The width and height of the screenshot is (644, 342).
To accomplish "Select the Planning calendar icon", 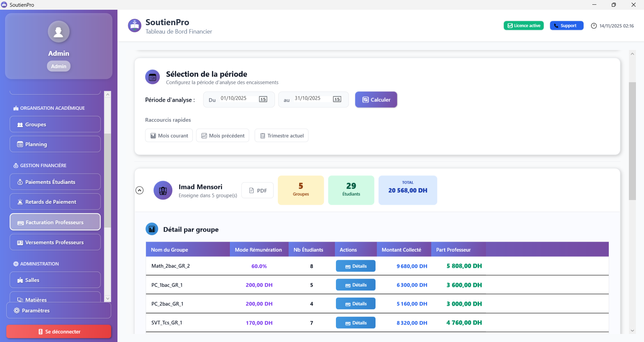I will (19, 144).
